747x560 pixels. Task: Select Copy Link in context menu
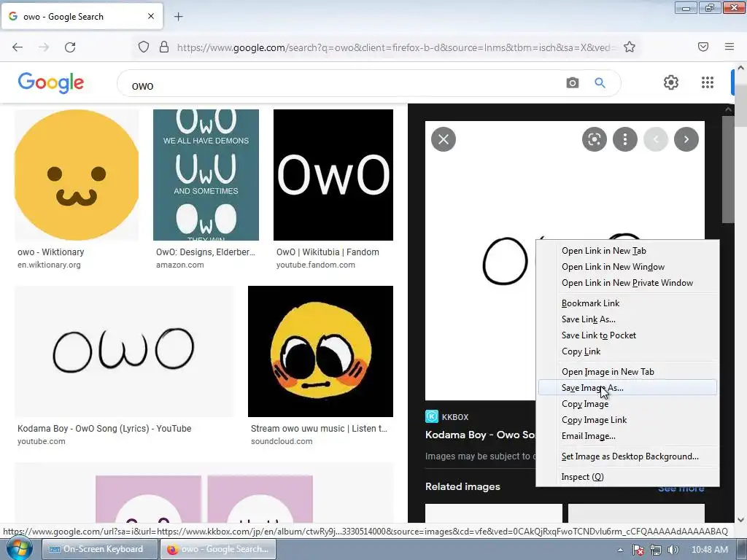[627, 351]
